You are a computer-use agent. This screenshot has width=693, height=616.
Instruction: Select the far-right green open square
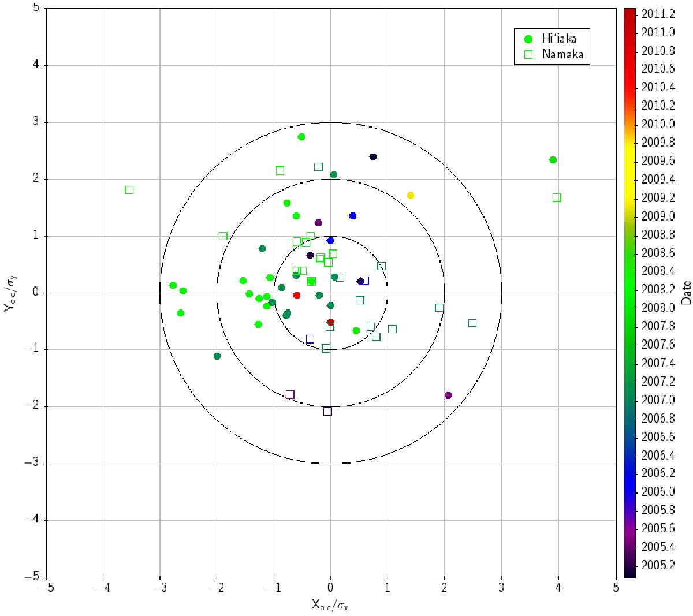pos(557,197)
